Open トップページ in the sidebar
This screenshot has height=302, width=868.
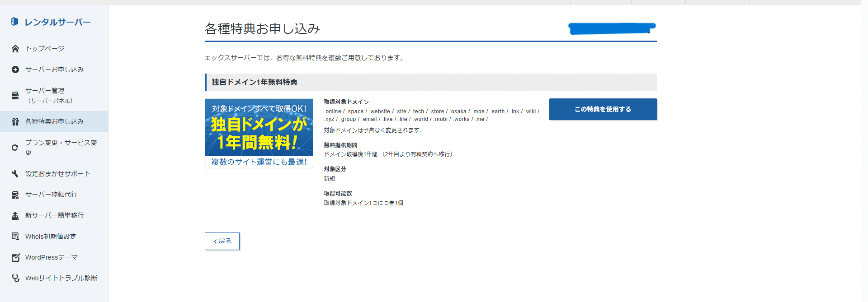[54, 49]
